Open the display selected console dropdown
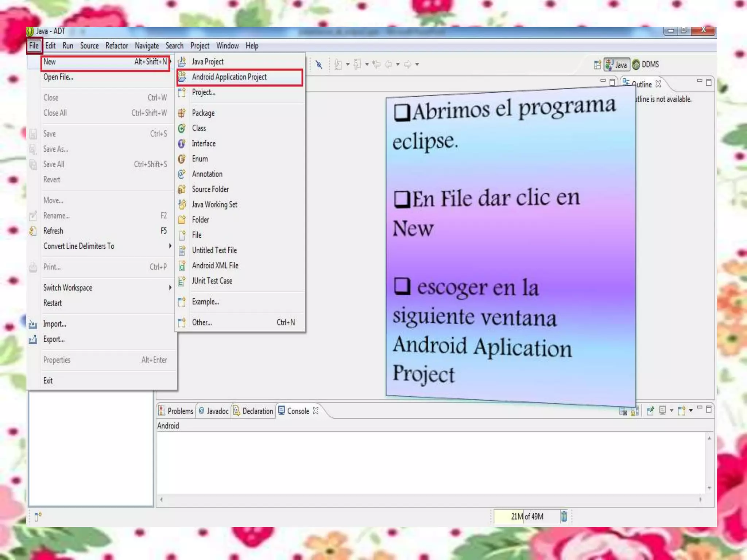The image size is (747, 560). coord(671,411)
